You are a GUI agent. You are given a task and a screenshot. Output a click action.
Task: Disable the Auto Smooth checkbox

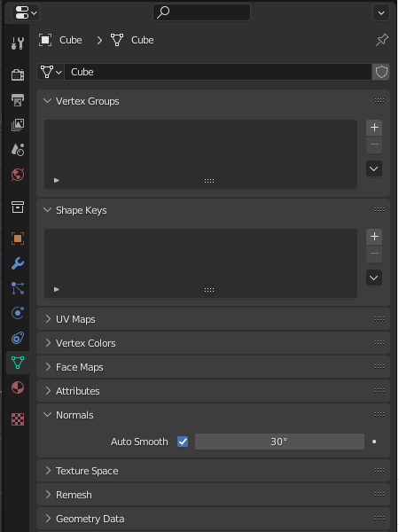pyautogui.click(x=183, y=442)
